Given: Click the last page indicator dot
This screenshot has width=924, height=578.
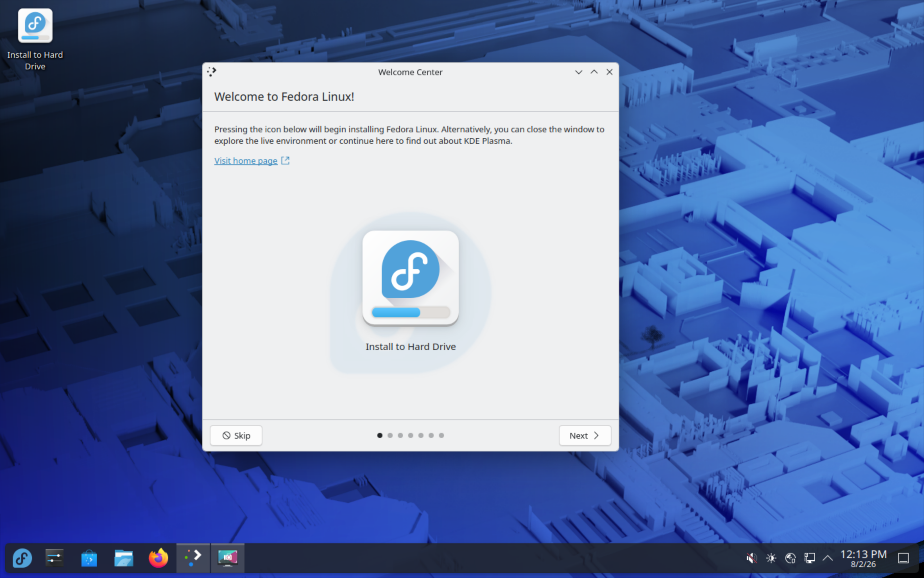Looking at the screenshot, I should tap(441, 435).
